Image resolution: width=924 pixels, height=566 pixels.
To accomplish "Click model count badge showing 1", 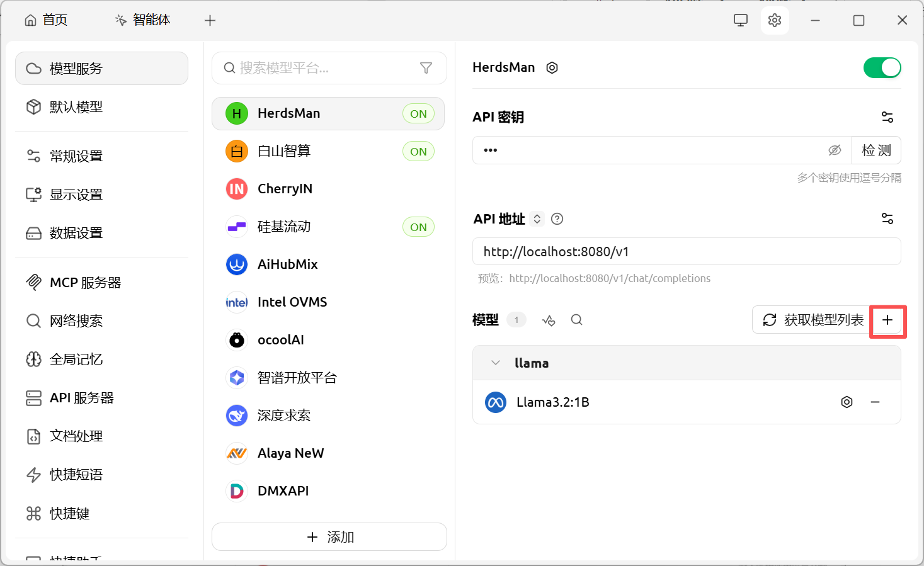I will (x=516, y=320).
